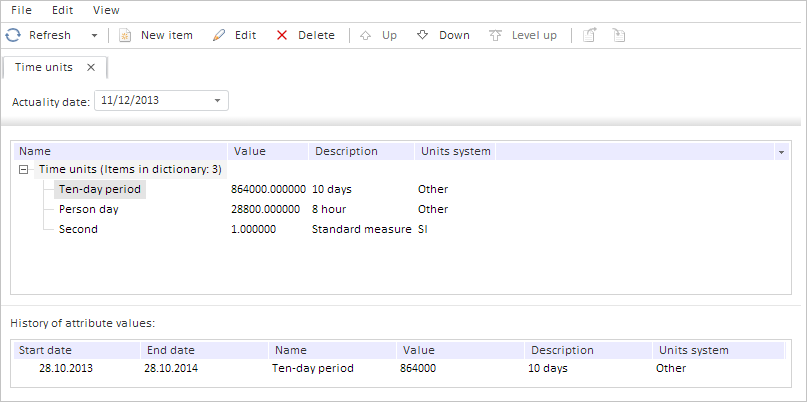Image resolution: width=807 pixels, height=402 pixels.
Task: Close the Time units tab
Action: pyautogui.click(x=91, y=67)
